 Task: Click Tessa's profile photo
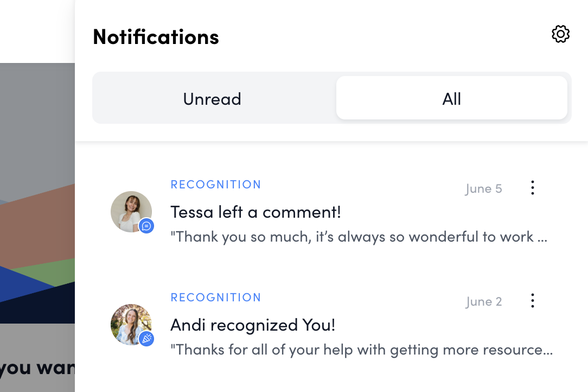tap(130, 211)
